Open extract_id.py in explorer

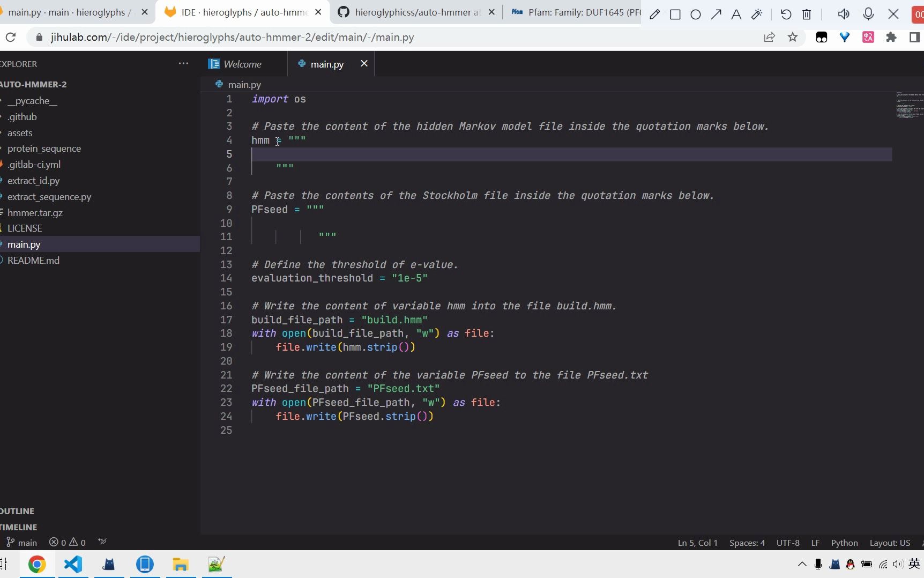(33, 181)
